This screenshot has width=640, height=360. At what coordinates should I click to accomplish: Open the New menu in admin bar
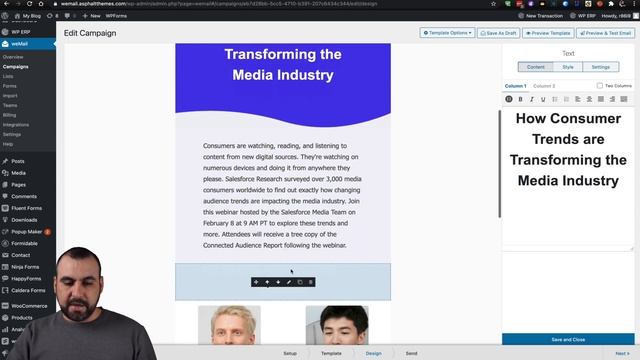91,16
